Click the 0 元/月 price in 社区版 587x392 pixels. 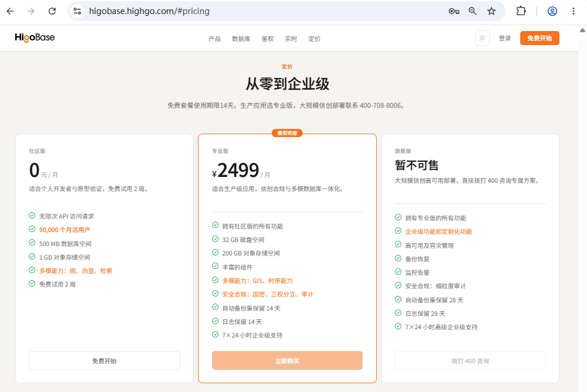43,171
